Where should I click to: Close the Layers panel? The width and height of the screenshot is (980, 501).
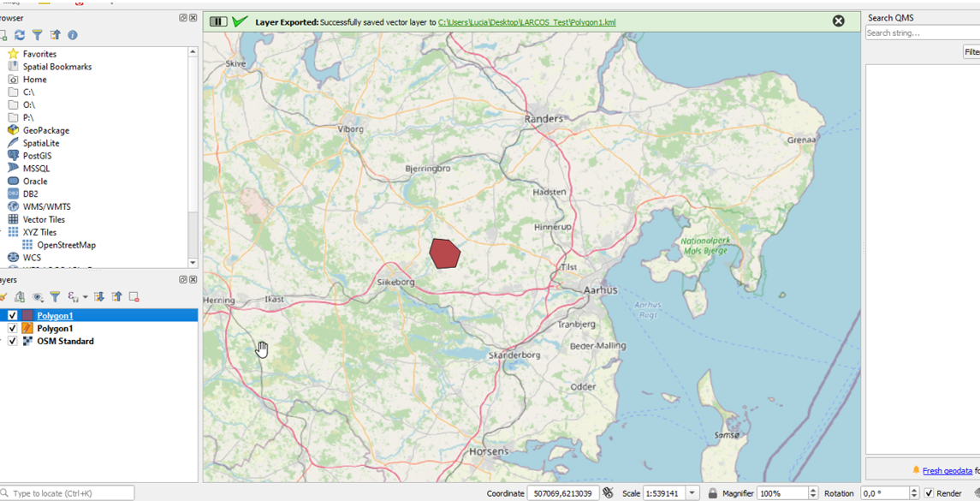(193, 279)
